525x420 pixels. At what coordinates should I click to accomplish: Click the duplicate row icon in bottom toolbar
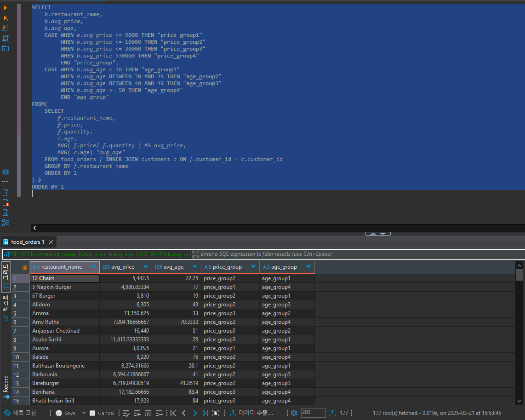tap(148, 413)
